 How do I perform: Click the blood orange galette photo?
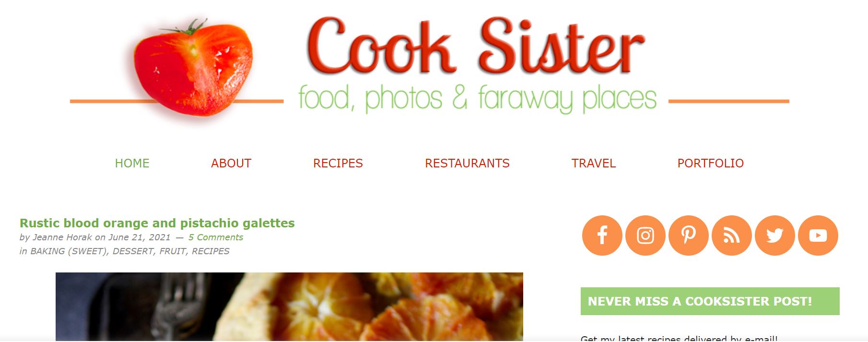289,307
